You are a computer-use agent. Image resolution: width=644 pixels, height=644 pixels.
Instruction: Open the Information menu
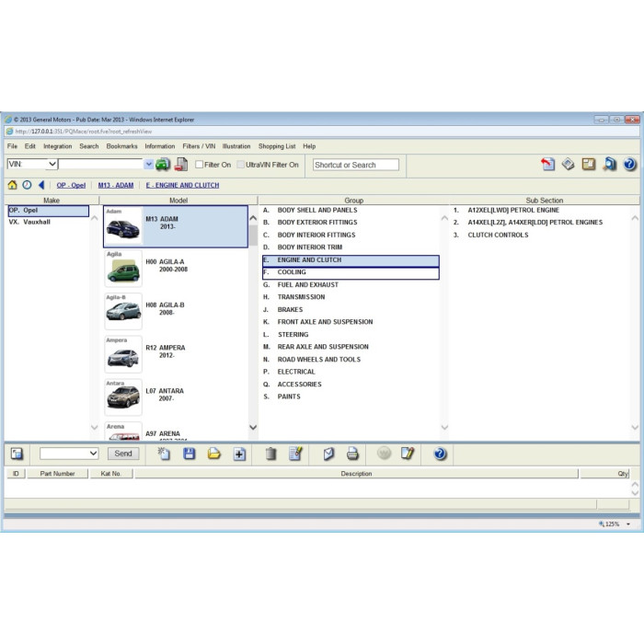(160, 146)
